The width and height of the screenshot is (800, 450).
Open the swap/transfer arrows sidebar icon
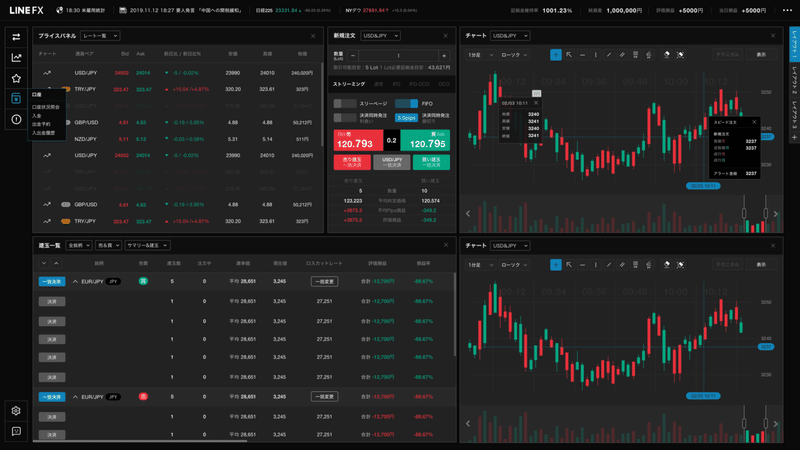16,37
